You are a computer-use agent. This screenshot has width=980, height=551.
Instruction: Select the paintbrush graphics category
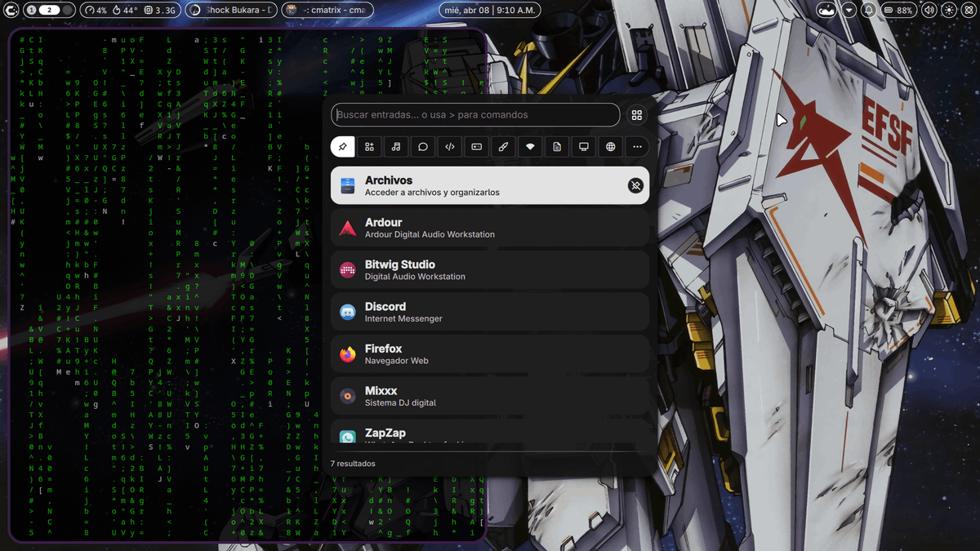point(503,147)
